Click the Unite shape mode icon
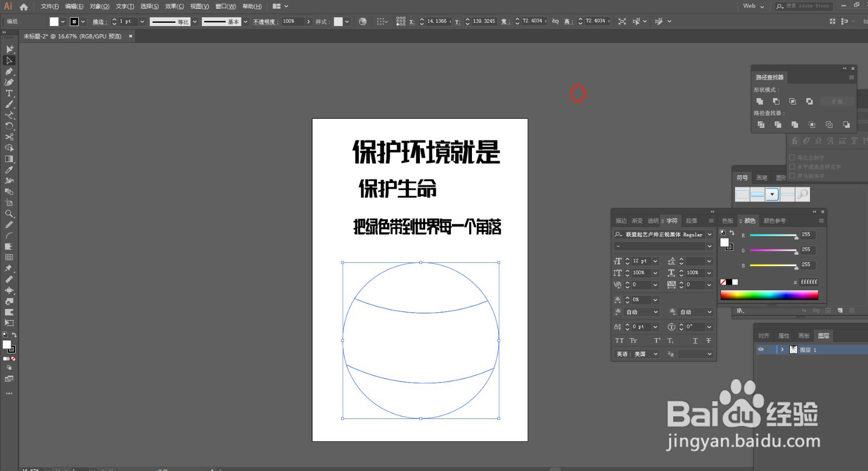868x471 pixels. point(759,101)
